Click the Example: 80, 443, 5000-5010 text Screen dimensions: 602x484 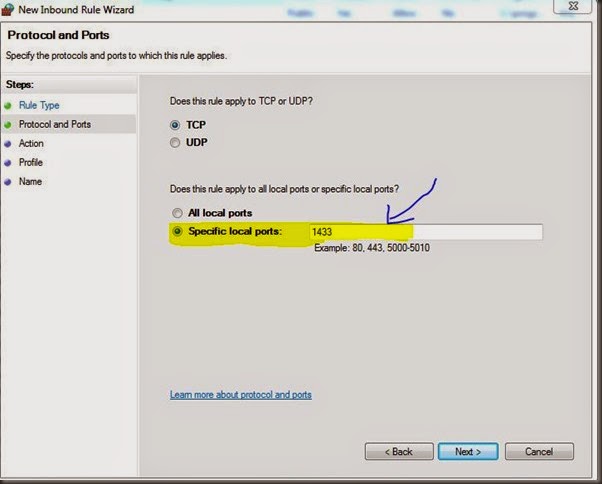372,248
